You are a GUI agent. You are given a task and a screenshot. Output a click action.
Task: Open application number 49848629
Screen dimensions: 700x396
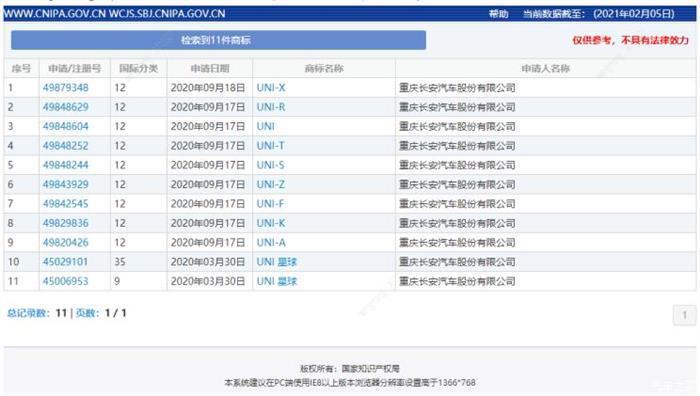(x=66, y=107)
